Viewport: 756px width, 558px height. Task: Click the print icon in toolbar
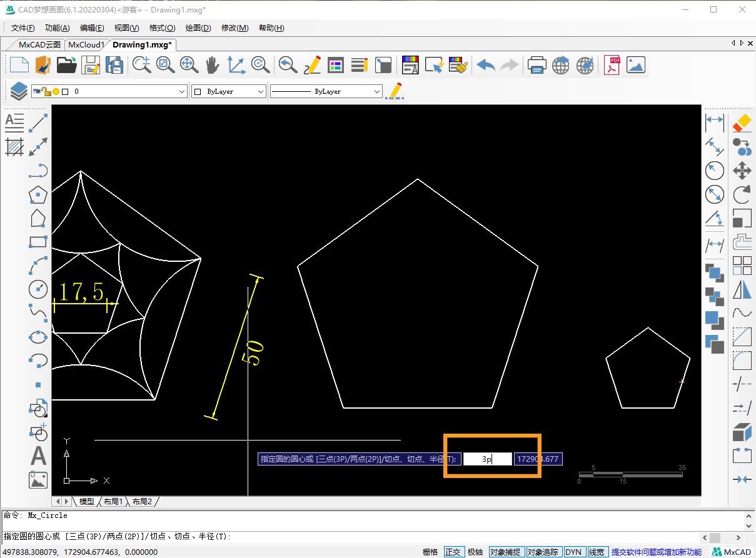[x=537, y=65]
